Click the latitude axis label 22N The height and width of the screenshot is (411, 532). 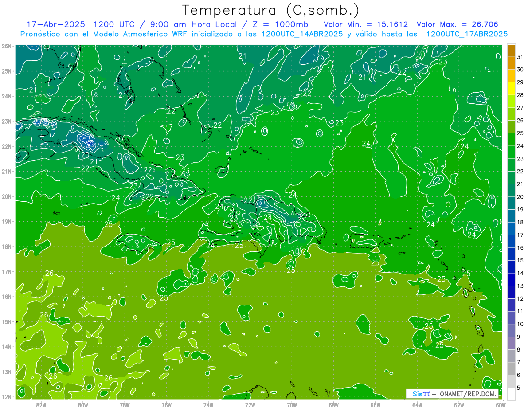point(6,146)
